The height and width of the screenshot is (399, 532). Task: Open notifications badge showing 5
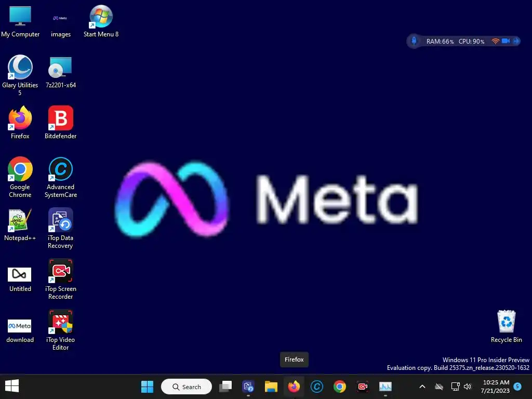[517, 386]
